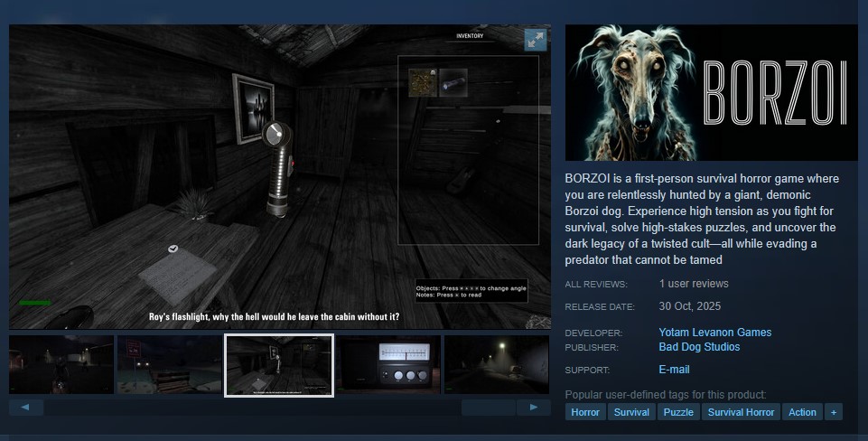The width and height of the screenshot is (868, 441).
Task: Click the '30 Oct, 2025' release date
Action: tap(690, 306)
